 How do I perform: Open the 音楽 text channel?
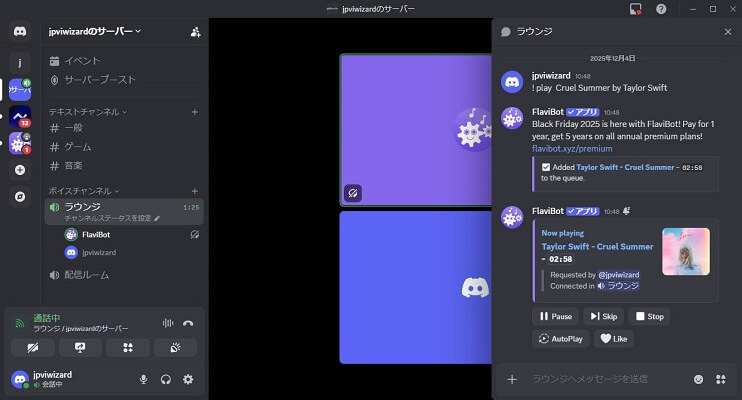click(x=123, y=166)
